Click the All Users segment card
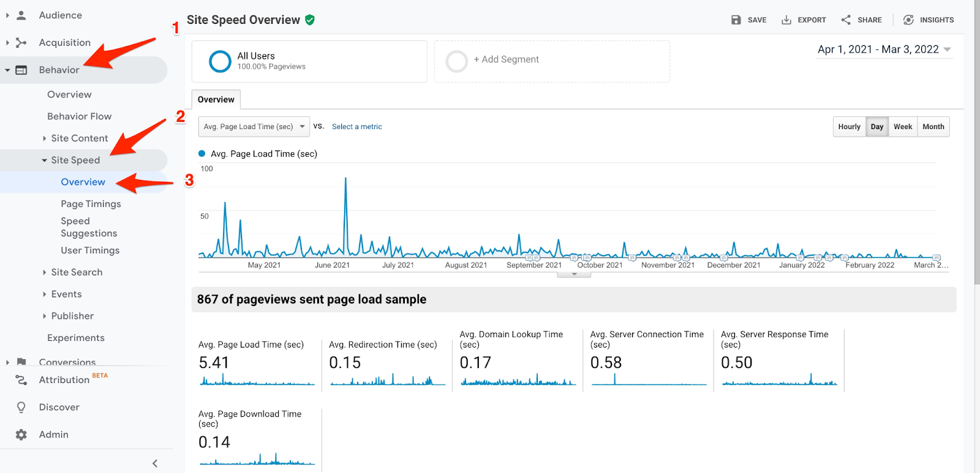 point(309,61)
